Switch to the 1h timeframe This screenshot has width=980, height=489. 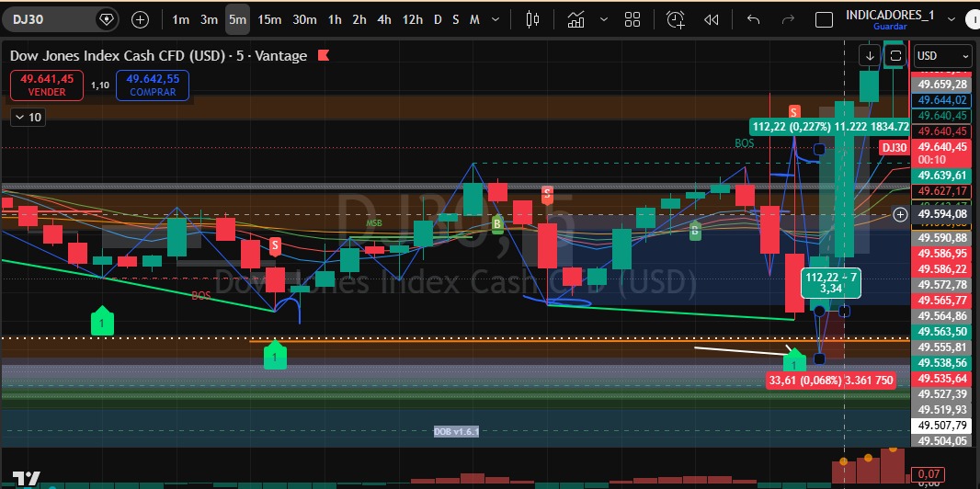(x=335, y=20)
